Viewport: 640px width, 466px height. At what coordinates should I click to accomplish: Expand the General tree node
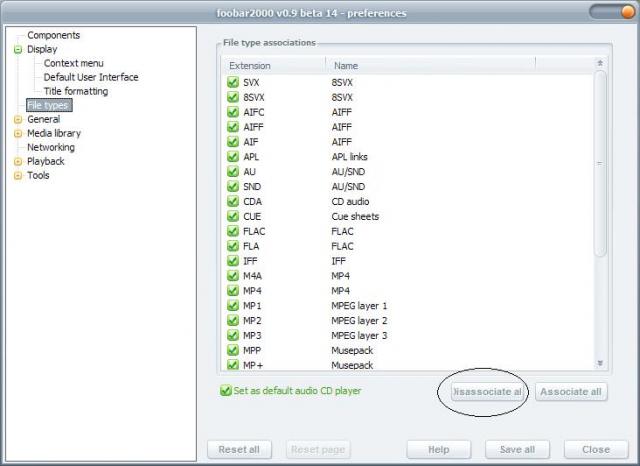[18, 120]
